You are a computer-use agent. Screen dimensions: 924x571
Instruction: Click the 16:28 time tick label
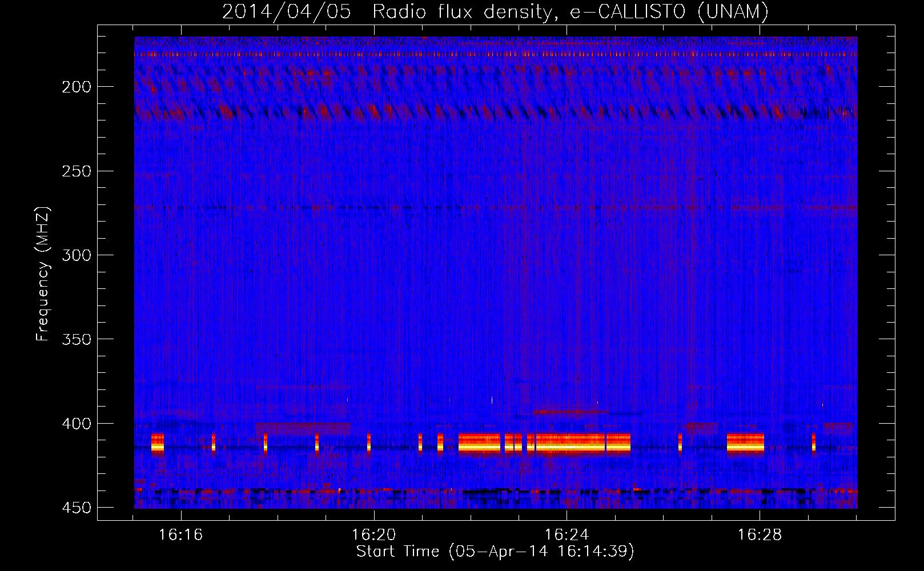coord(760,535)
